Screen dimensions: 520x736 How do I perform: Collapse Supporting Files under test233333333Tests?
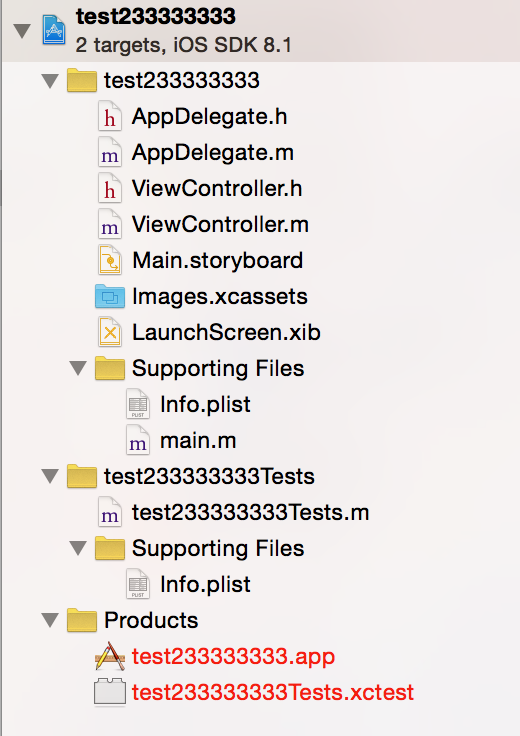78,548
